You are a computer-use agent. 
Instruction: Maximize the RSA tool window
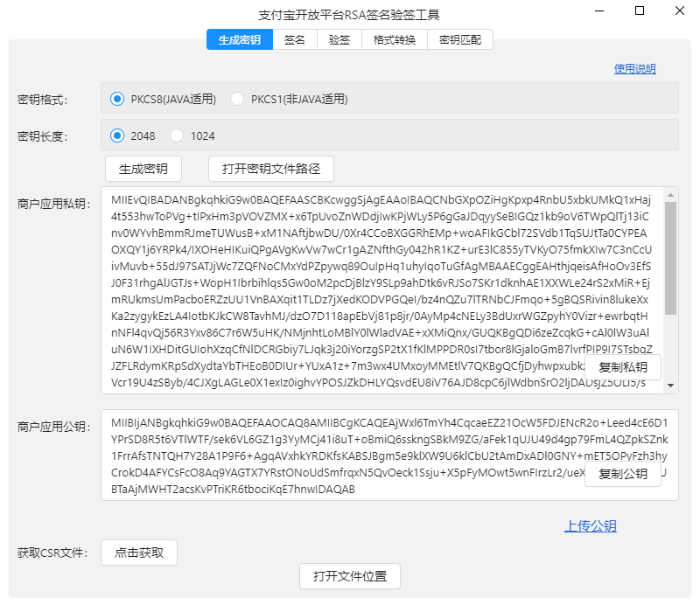(x=640, y=10)
